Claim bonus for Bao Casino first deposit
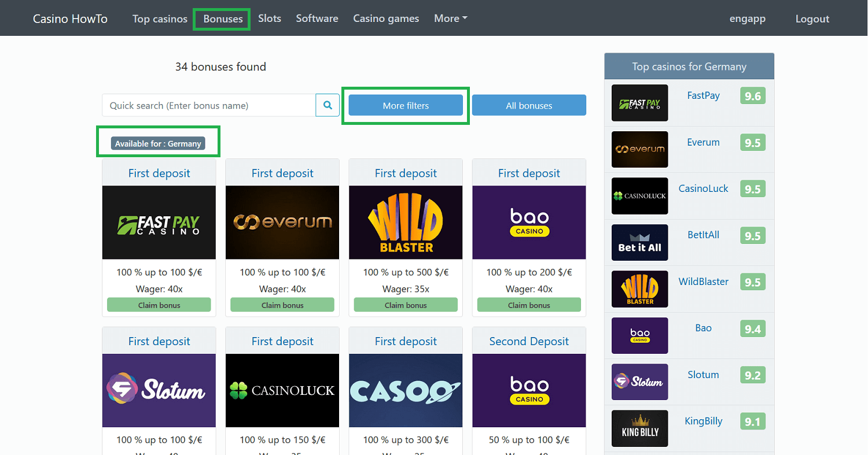868x455 pixels. coord(529,305)
